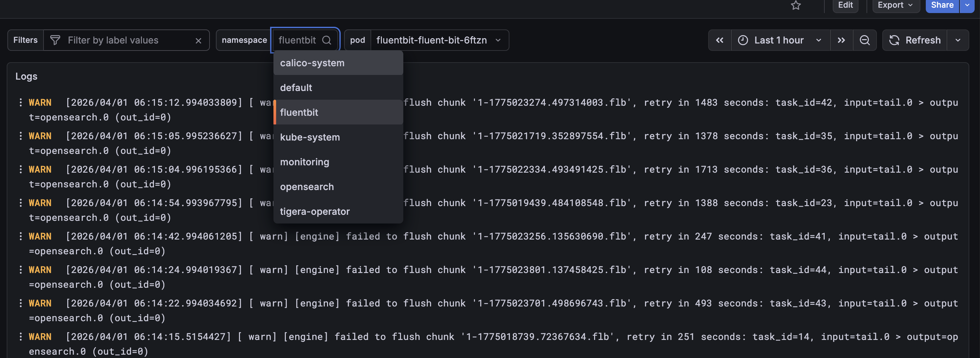Open the Last 1 hour time picker

point(780,40)
